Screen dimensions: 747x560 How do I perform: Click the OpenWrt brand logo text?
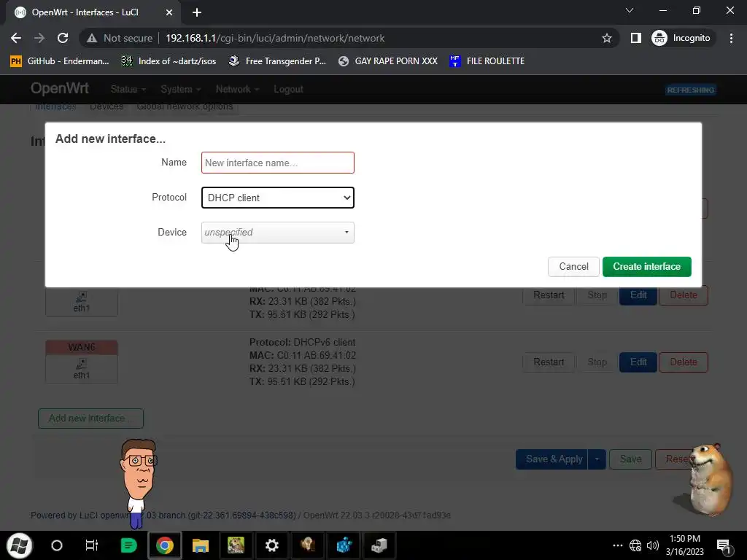tap(60, 88)
